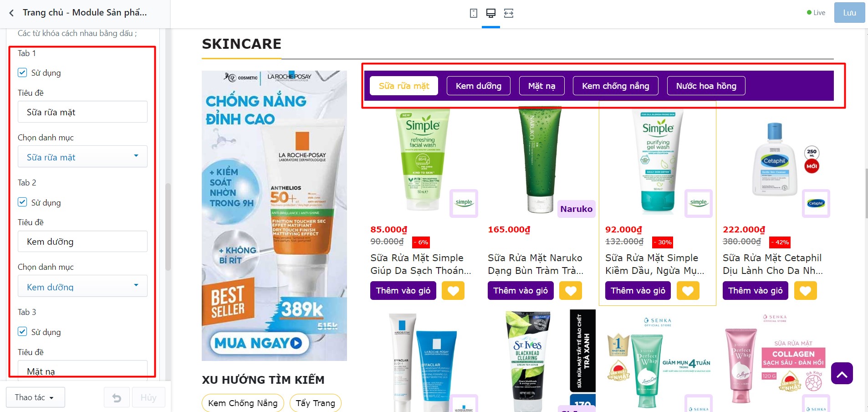The width and height of the screenshot is (868, 412).
Task: Expand Kem dưỡng category dropdown
Action: pyautogui.click(x=82, y=286)
